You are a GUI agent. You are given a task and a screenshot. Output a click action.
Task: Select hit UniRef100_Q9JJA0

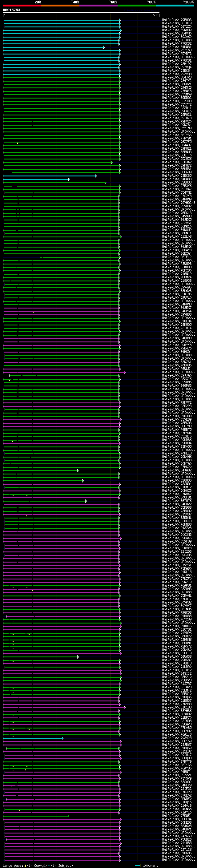coord(177,375)
